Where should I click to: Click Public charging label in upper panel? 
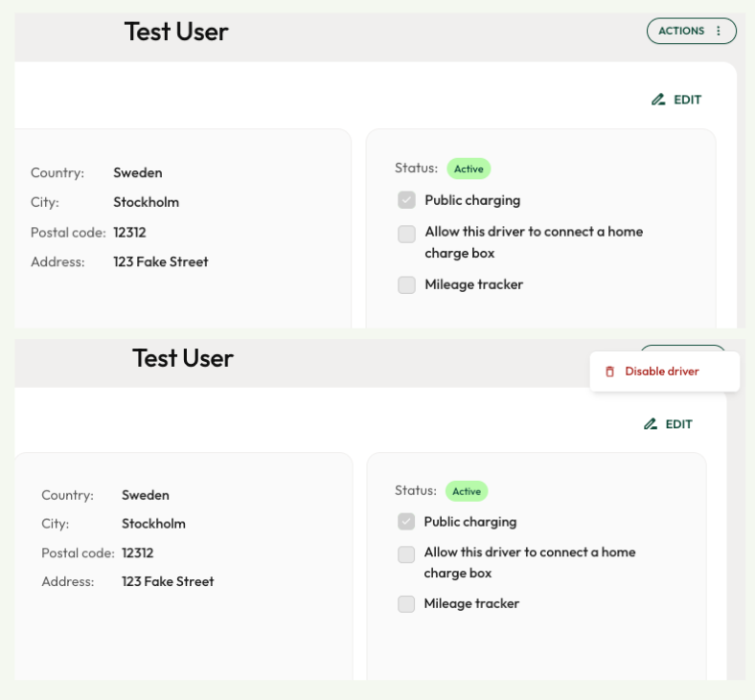pyautogui.click(x=472, y=200)
